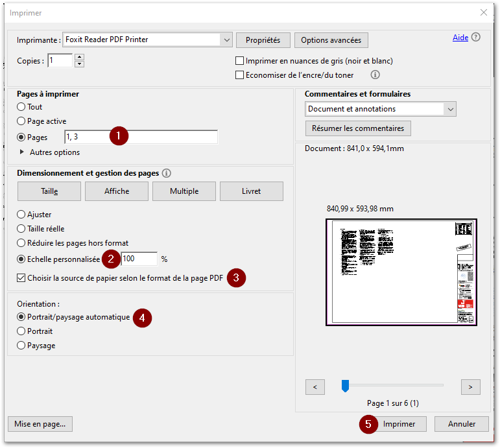Viewport: 500px width, 448px height.
Task: Choose the Paysage orientation radio button
Action: coord(21,346)
